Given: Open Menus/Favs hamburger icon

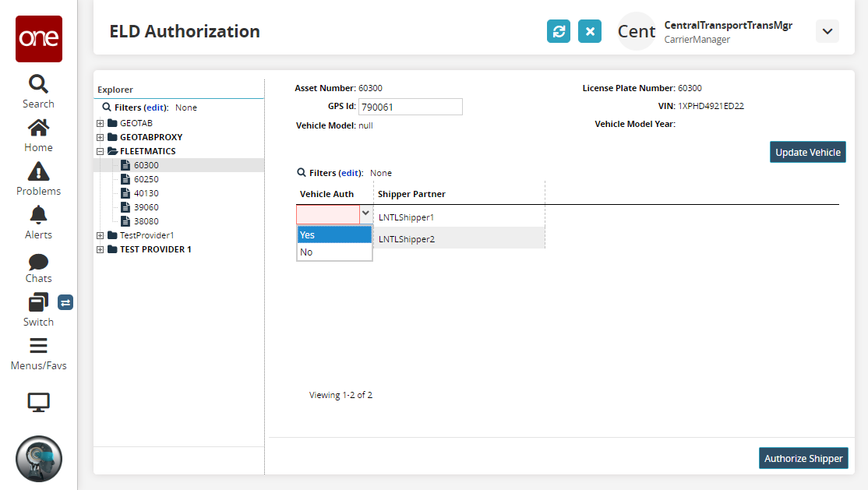Looking at the screenshot, I should pyautogui.click(x=38, y=346).
